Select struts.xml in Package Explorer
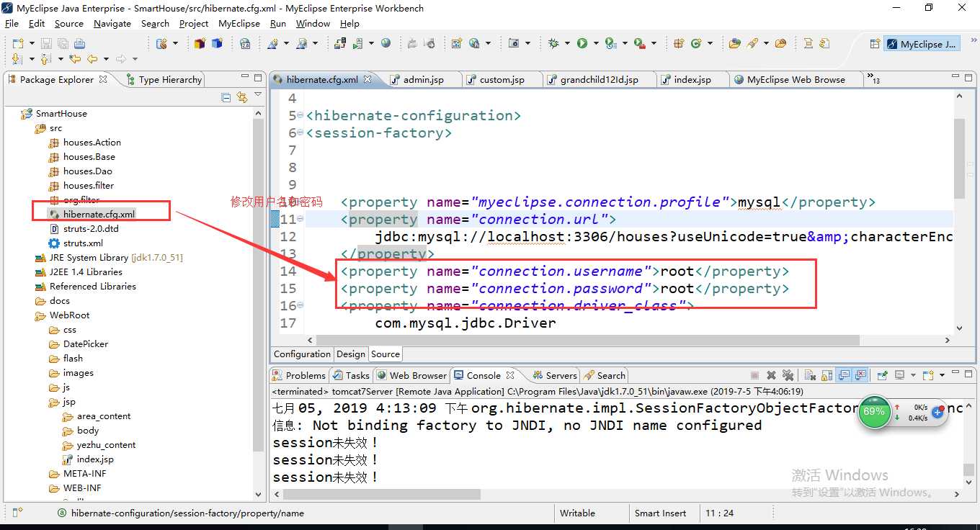The image size is (980, 530). (x=83, y=243)
